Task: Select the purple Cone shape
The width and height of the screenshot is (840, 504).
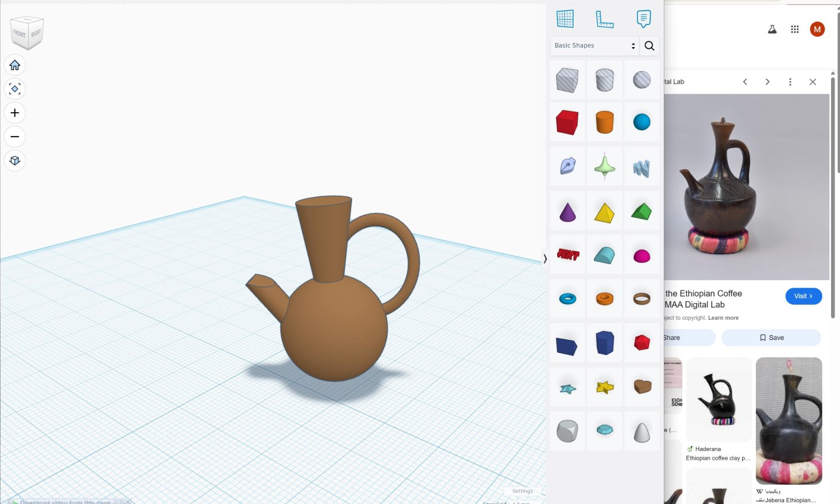Action: [x=567, y=212]
